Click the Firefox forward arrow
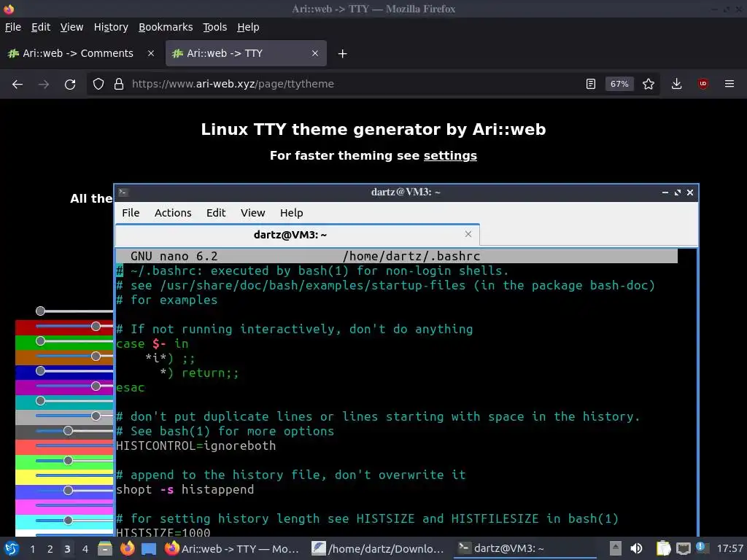This screenshot has height=560, width=747. pyautogui.click(x=43, y=85)
